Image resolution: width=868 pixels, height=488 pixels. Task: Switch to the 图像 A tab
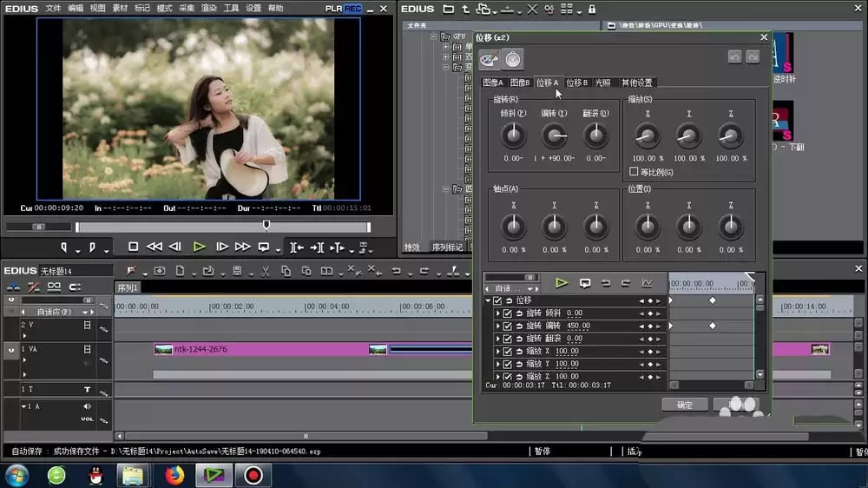pyautogui.click(x=493, y=82)
